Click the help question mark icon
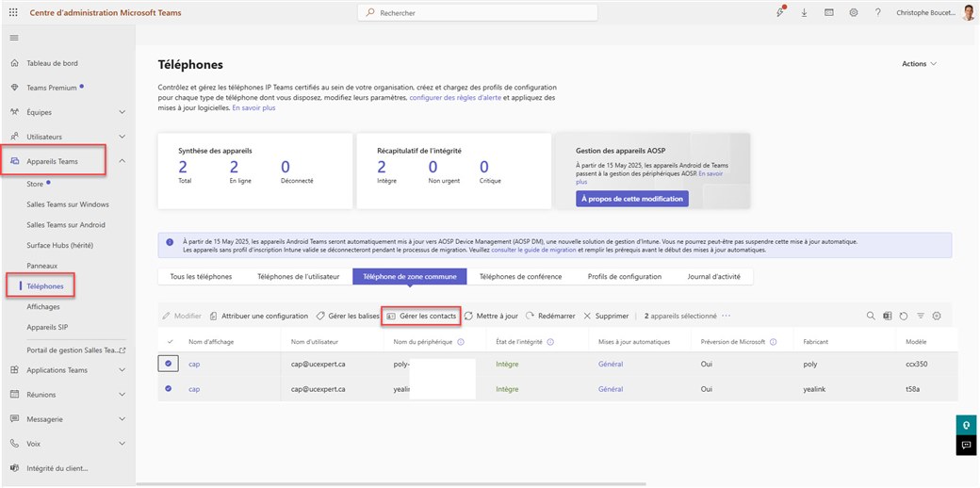 point(877,12)
